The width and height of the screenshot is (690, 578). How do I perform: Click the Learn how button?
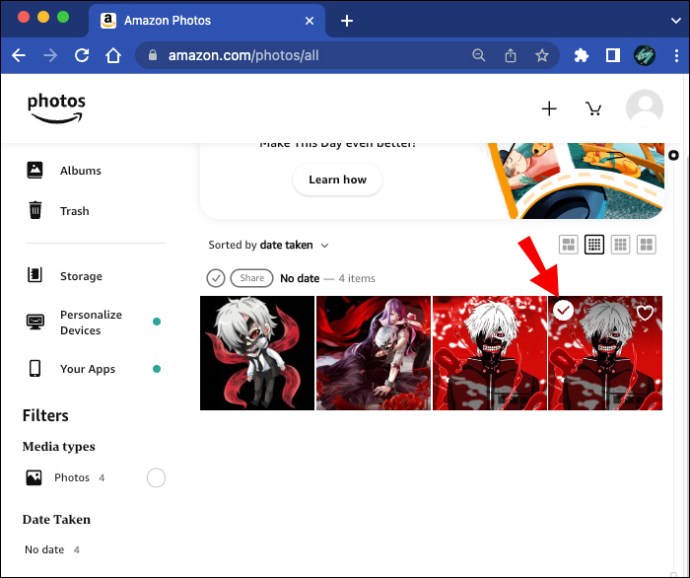[338, 180]
